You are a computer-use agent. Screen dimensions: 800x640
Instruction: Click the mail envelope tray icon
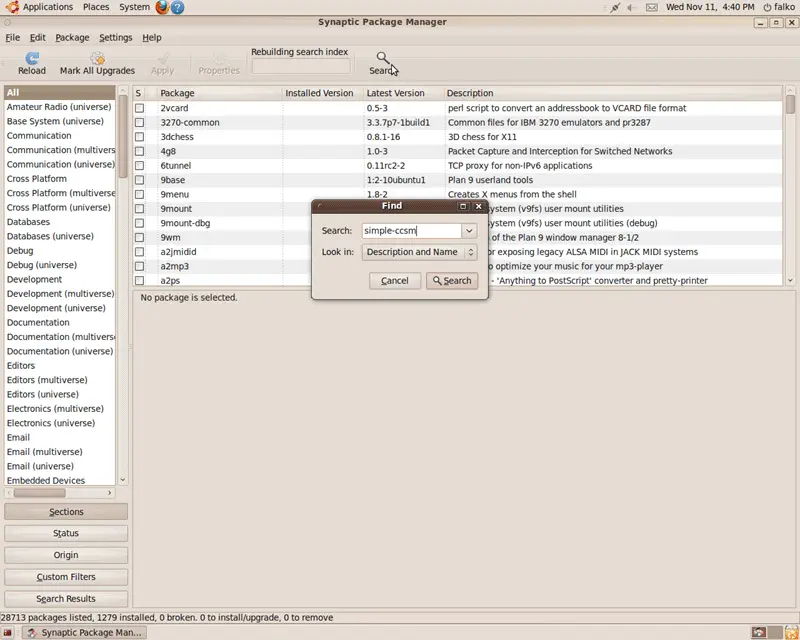(x=652, y=7)
